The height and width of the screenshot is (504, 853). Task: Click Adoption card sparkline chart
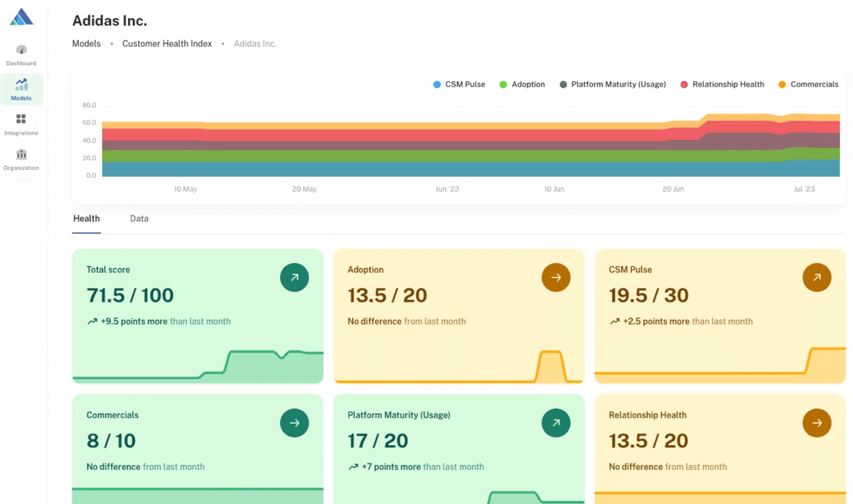(x=458, y=365)
